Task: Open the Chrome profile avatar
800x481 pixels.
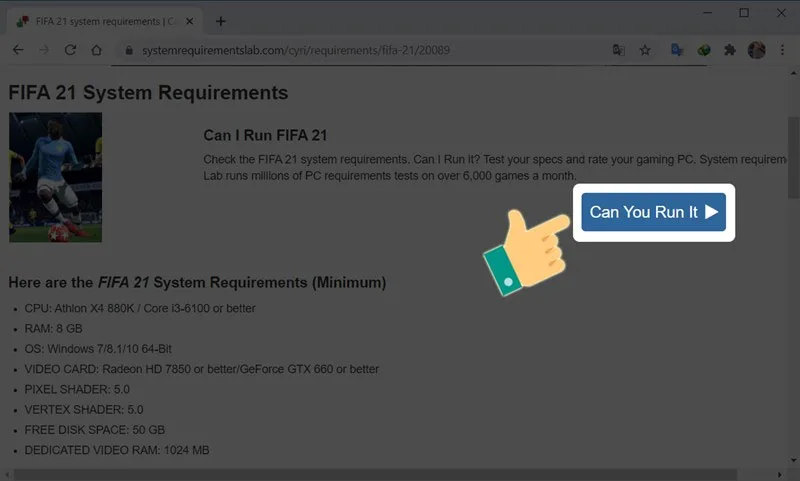Action: tap(756, 50)
